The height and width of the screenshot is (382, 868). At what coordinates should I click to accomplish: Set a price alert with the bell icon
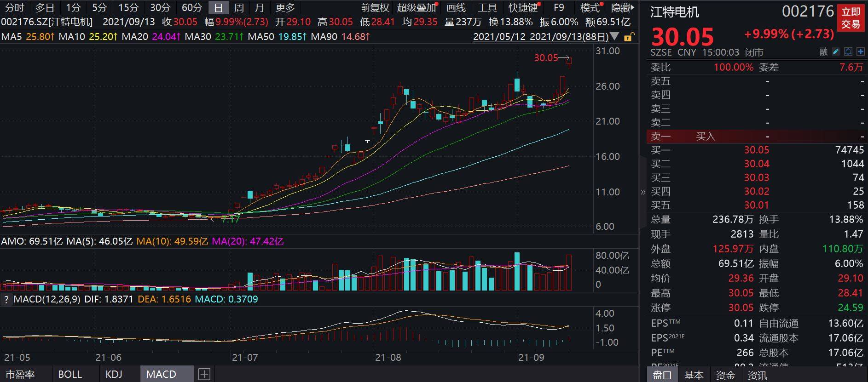848,52
